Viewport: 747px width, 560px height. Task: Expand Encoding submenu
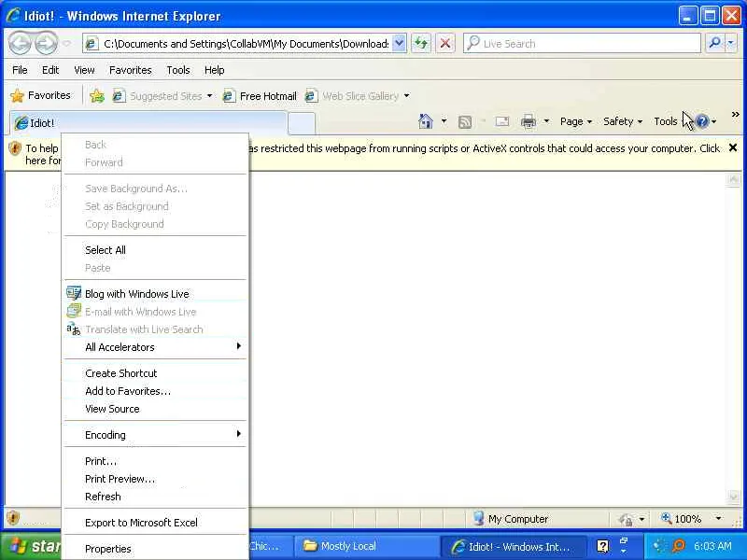[155, 435]
